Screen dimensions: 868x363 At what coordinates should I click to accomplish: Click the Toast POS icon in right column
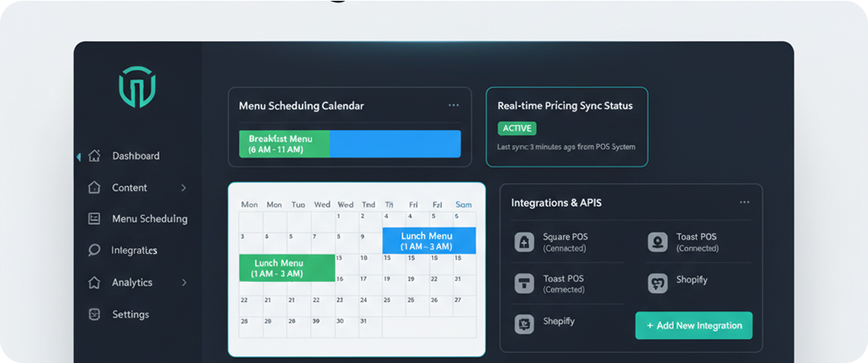658,242
